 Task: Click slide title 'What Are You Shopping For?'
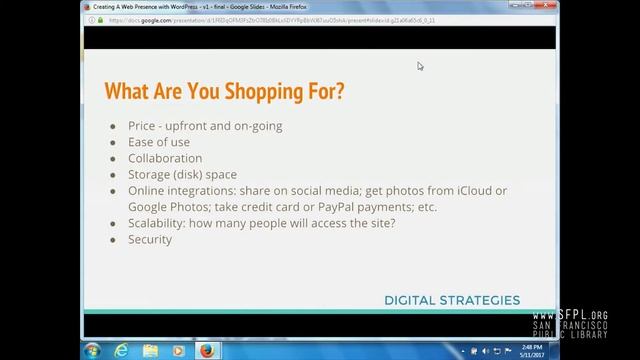coord(224,91)
